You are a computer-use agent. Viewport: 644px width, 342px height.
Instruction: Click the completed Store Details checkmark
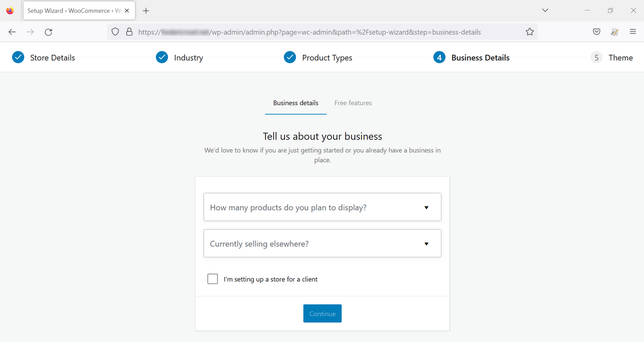[x=18, y=57]
